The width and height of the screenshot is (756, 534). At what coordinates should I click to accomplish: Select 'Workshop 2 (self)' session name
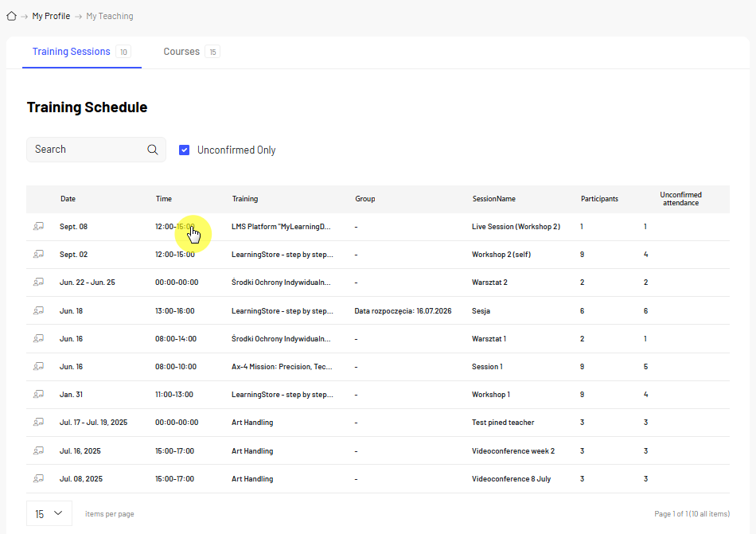(501, 255)
